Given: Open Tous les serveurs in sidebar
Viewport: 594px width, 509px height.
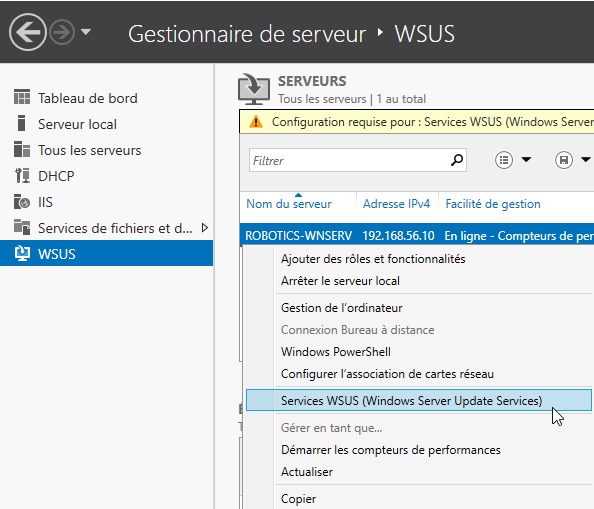Looking at the screenshot, I should pyautogui.click(x=89, y=150).
